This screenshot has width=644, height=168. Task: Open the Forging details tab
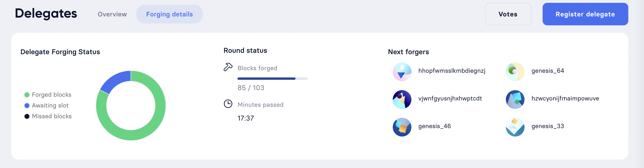point(169,14)
